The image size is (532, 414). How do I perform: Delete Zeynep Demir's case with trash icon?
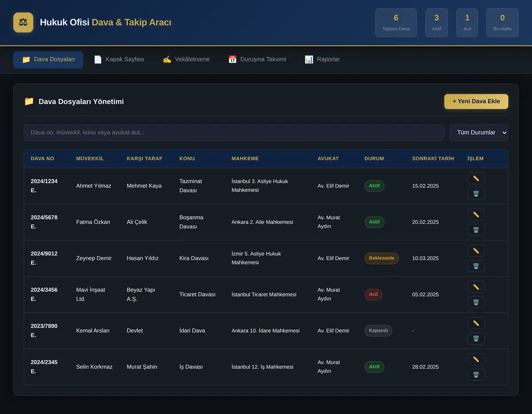click(x=476, y=266)
